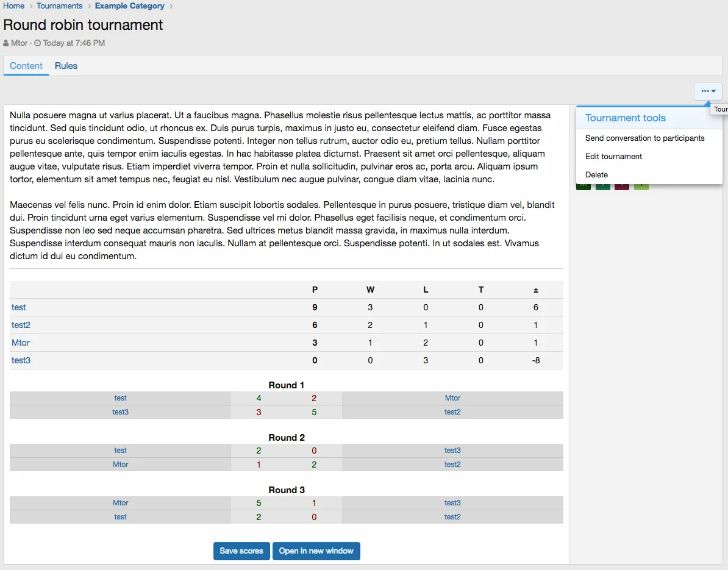Click the maroon participant avatar
The image size is (728, 570).
(x=621, y=186)
